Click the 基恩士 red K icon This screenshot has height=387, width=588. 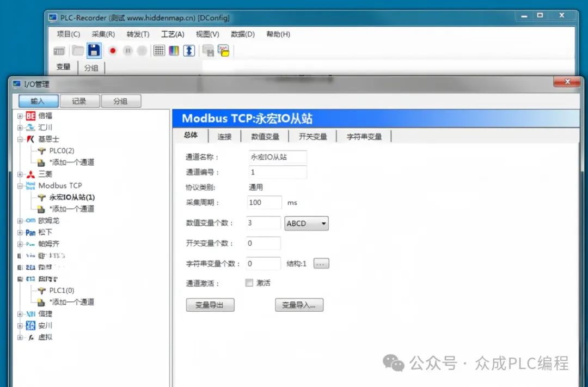(30, 139)
